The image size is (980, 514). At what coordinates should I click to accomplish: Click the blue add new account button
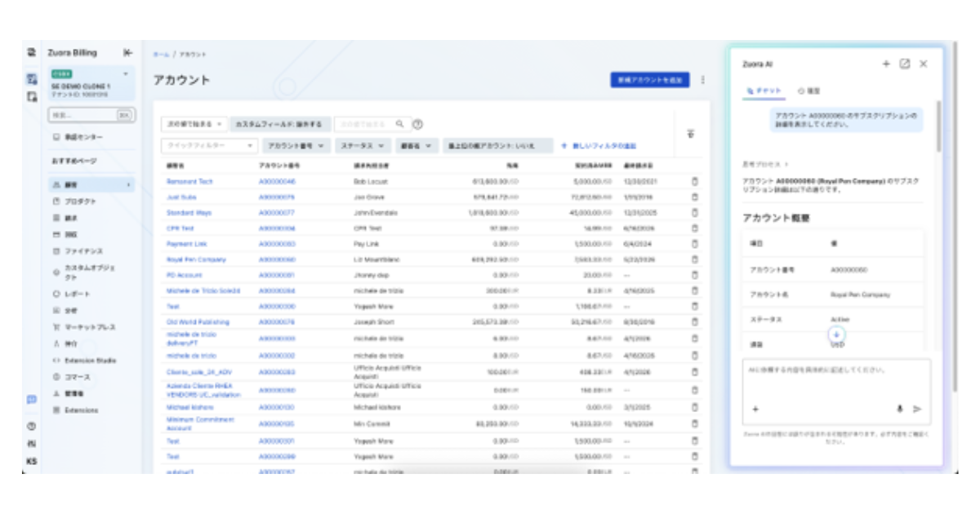click(649, 80)
